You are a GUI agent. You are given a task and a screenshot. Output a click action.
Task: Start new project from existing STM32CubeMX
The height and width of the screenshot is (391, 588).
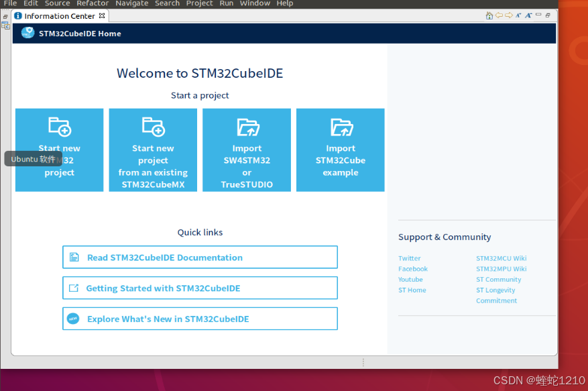coord(153,150)
